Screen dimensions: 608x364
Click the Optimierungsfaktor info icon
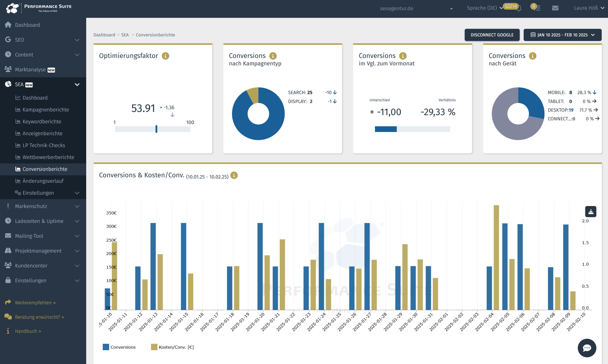pyautogui.click(x=165, y=56)
